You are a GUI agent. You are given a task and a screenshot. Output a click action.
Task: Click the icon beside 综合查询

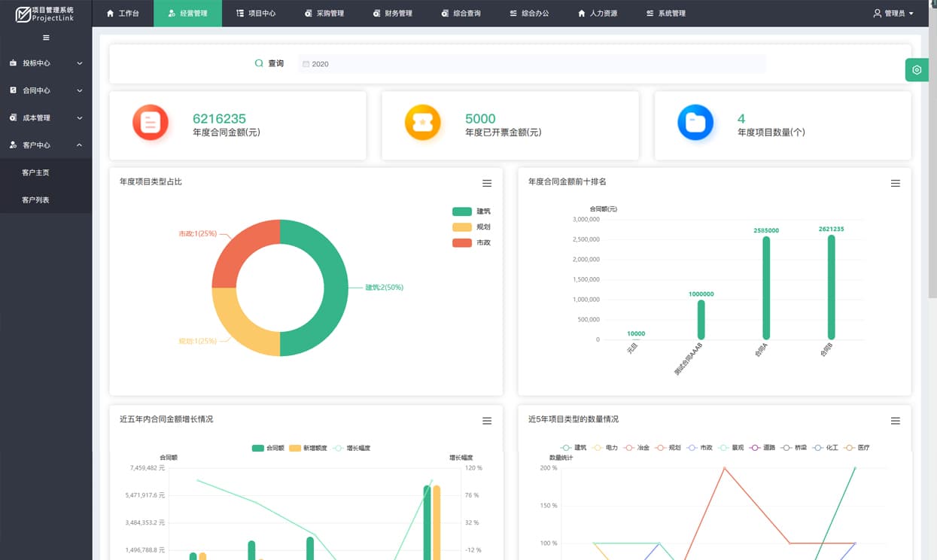pos(445,14)
